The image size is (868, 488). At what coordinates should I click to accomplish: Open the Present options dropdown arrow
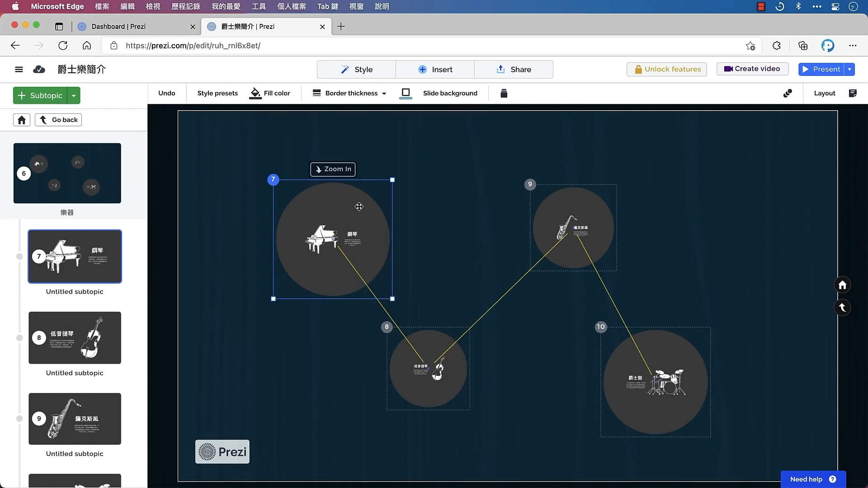coord(849,69)
